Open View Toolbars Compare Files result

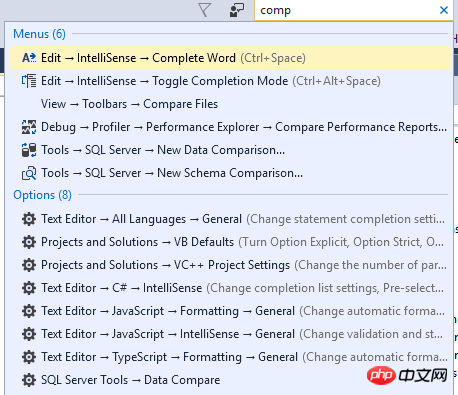230,104
